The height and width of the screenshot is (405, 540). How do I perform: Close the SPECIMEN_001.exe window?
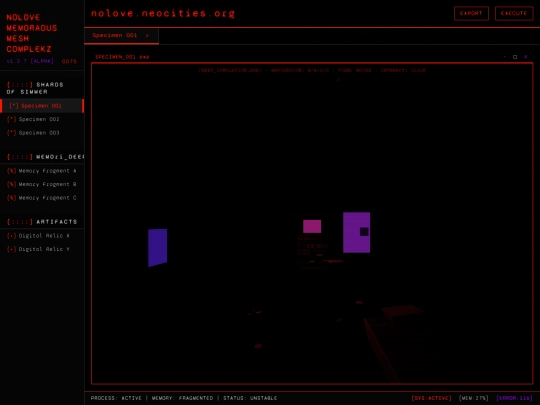(x=526, y=57)
